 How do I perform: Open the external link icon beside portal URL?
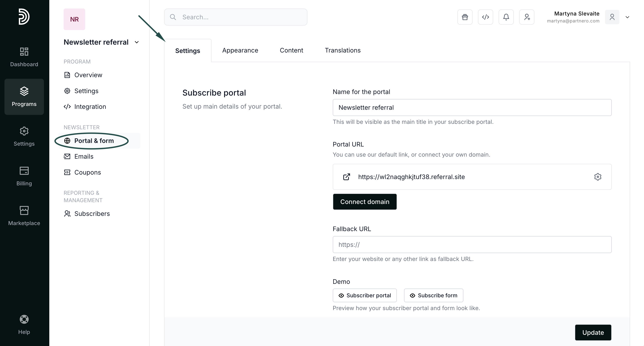point(346,177)
